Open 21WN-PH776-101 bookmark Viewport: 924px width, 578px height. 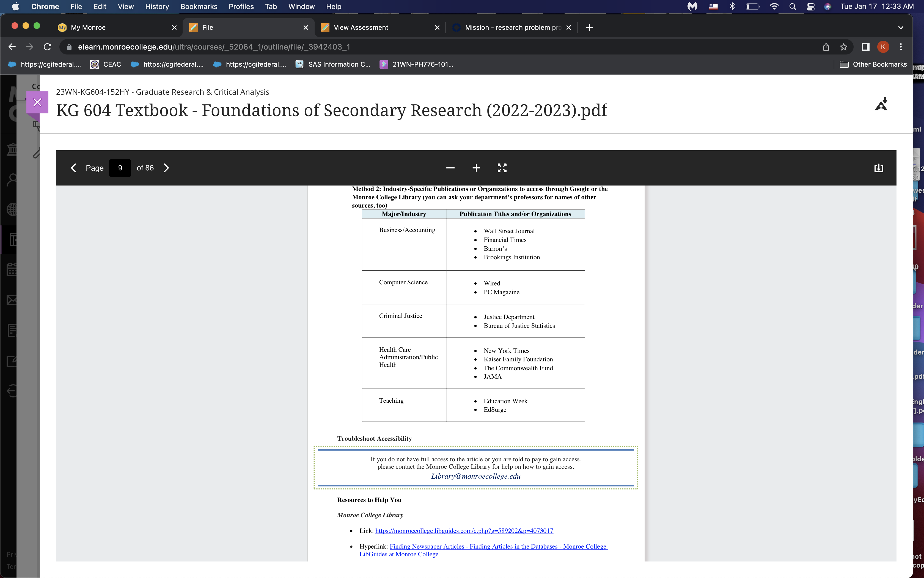[417, 64]
